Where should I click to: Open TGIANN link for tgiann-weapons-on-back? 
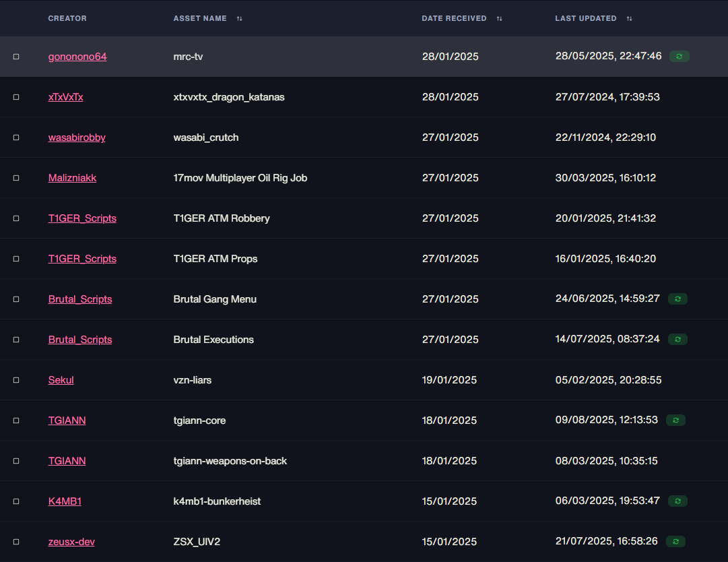point(67,461)
